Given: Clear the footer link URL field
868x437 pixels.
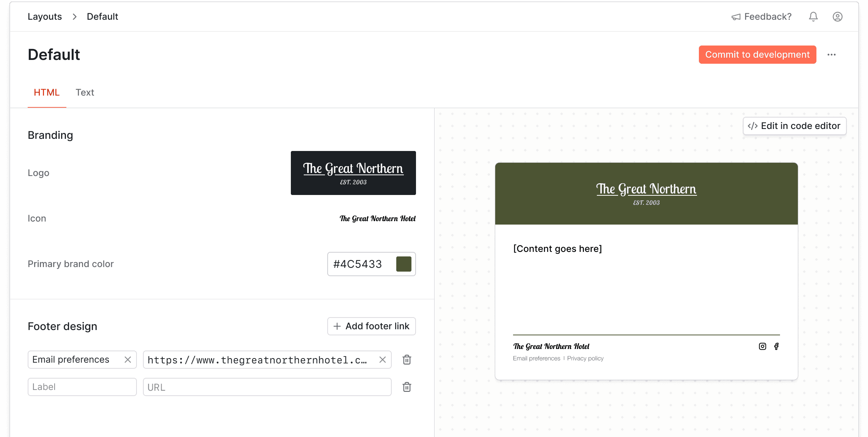Looking at the screenshot, I should (383, 360).
